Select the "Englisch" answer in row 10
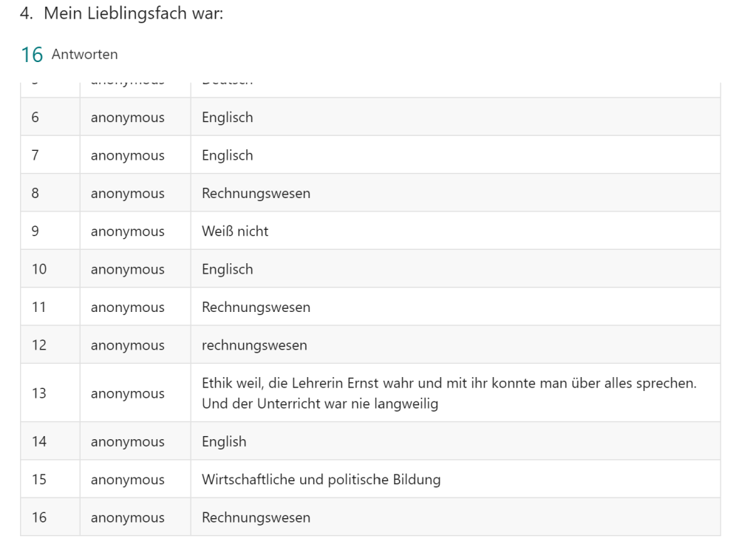The width and height of the screenshot is (756, 550). (227, 269)
